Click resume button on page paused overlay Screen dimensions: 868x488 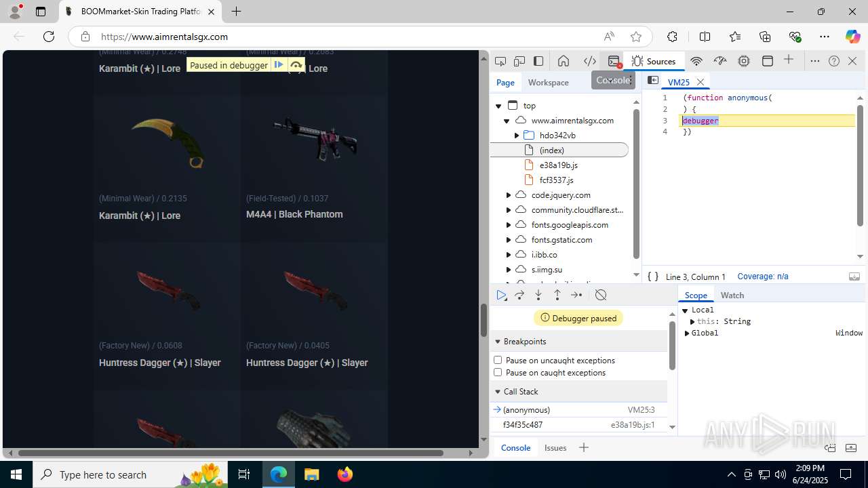click(x=279, y=65)
